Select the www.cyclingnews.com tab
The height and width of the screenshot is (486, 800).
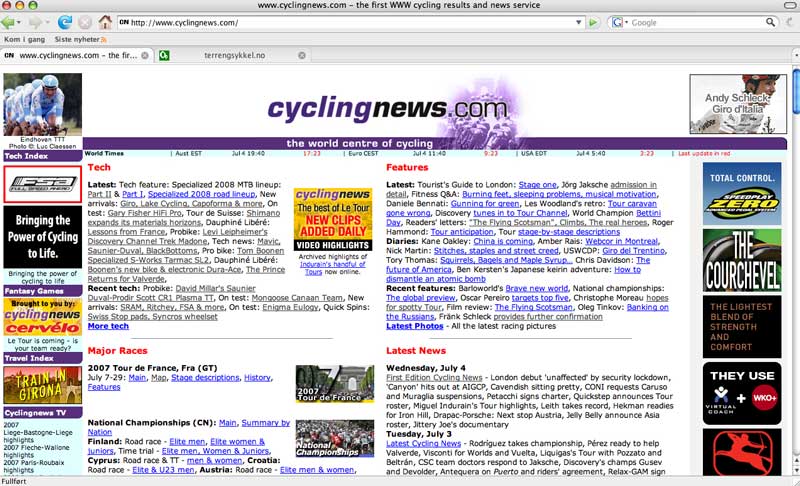(77, 56)
